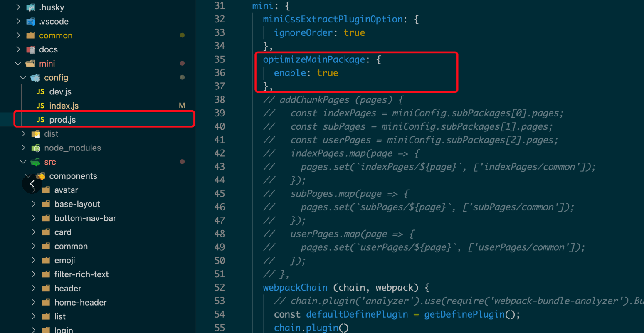This screenshot has height=333, width=644.
Task: Open the modified index.js file
Action: point(64,106)
